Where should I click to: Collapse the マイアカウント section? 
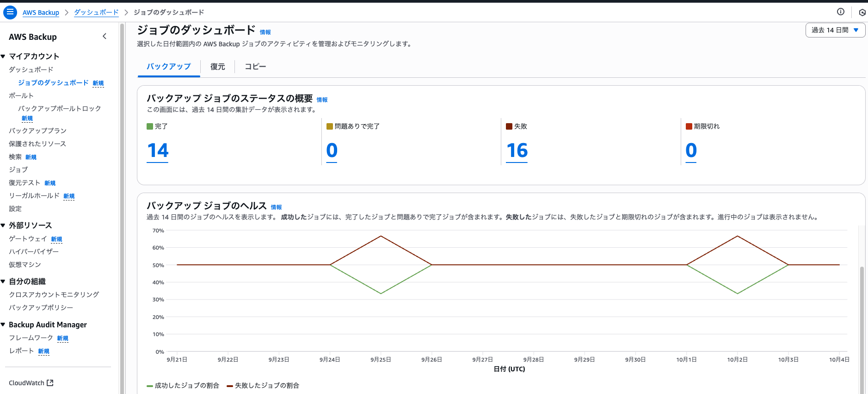point(3,56)
